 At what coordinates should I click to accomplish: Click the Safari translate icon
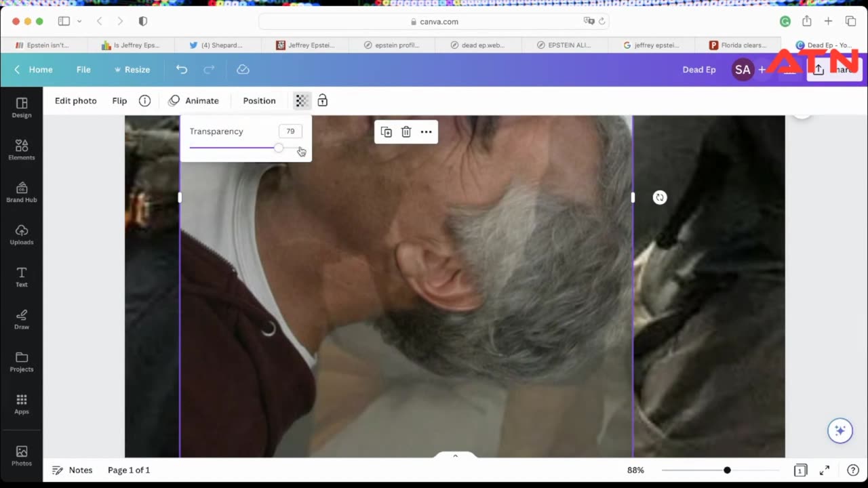589,22
